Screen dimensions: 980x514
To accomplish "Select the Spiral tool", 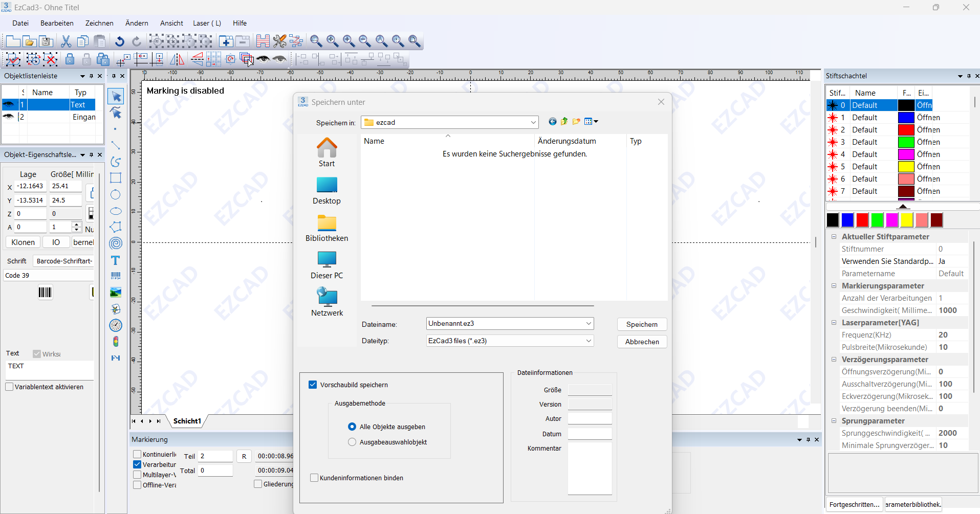I will point(116,243).
